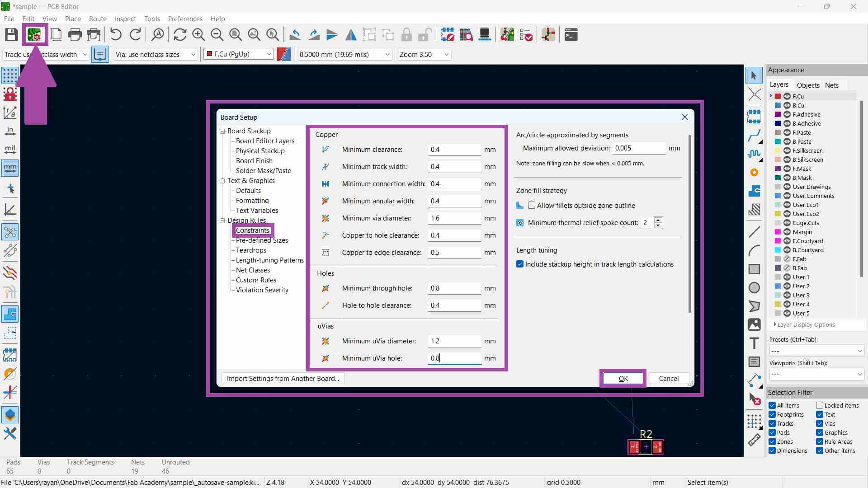Click the F.Silkscreen yellow color swatch
Viewport: 868px width, 488px height.
tap(778, 150)
